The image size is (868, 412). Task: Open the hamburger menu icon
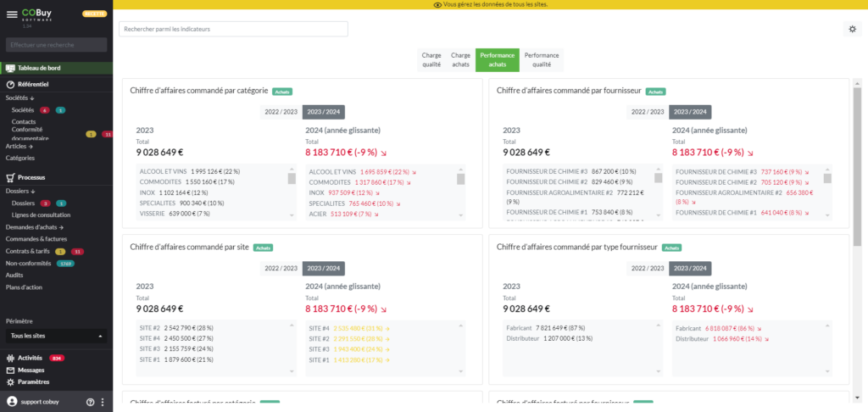coord(12,14)
